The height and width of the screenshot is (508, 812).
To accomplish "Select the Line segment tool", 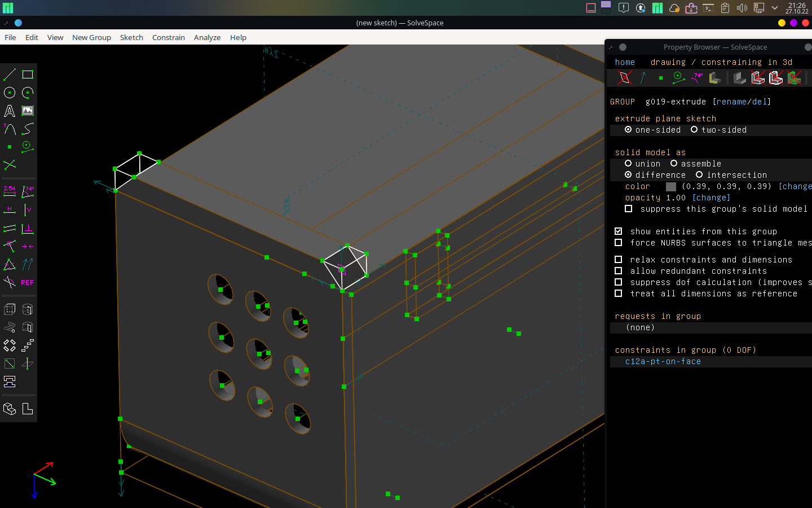I will (9, 74).
